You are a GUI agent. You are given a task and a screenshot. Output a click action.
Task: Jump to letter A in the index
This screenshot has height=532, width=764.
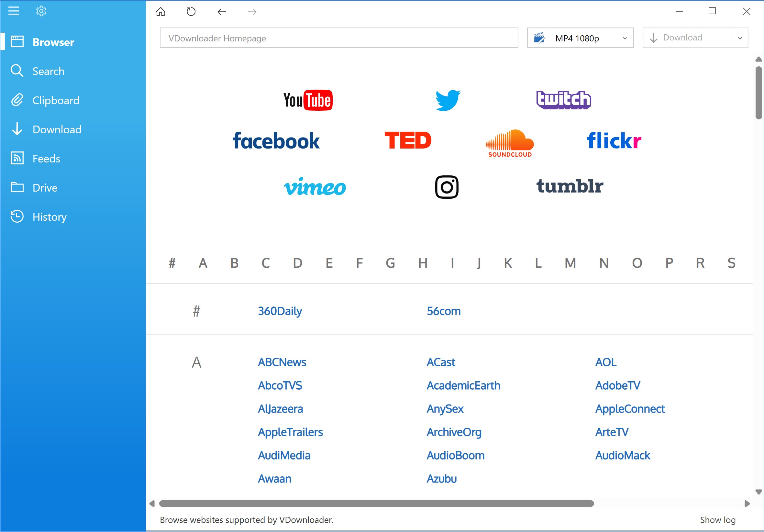click(x=203, y=263)
